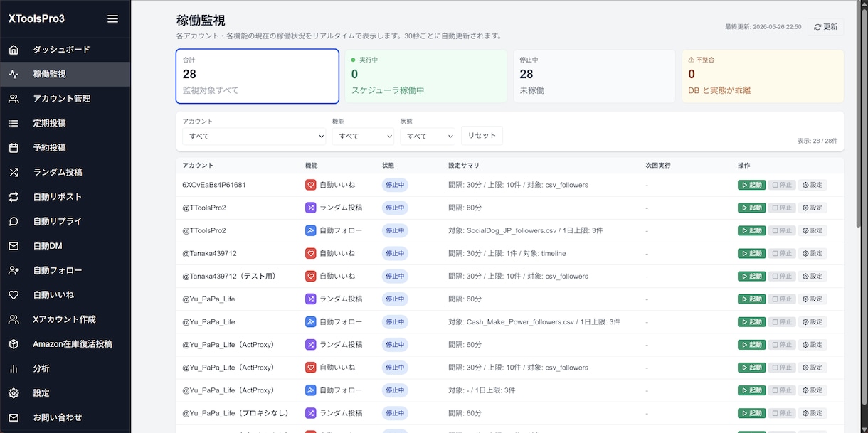Click 起動 for @TToolsPro2 自動フォロー row

pos(751,230)
